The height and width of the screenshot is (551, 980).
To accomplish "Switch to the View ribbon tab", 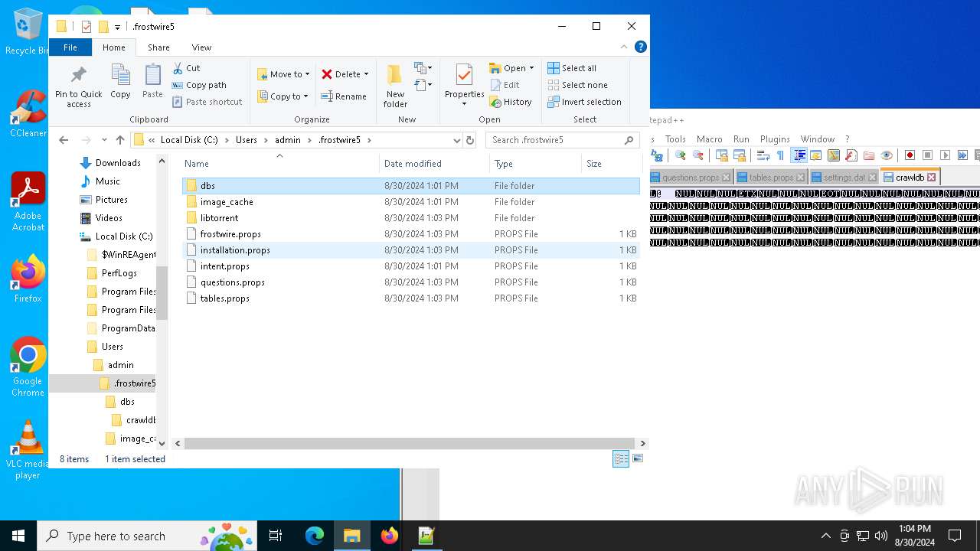I will [201, 47].
